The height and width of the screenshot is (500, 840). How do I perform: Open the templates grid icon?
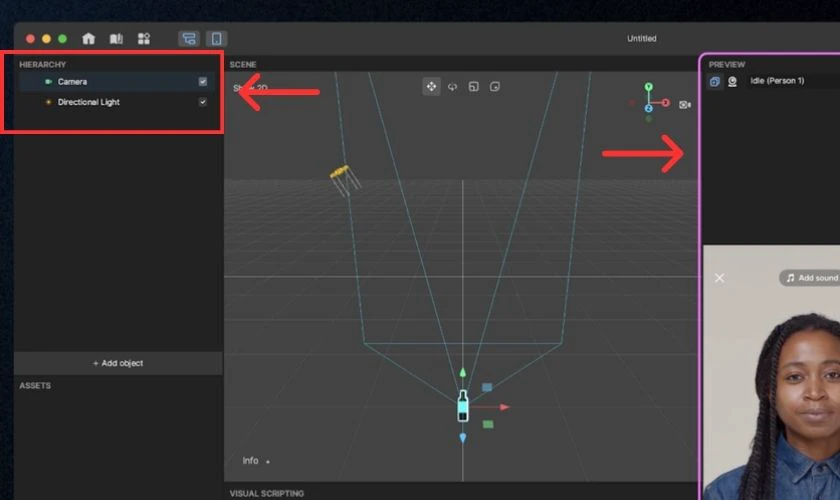tap(144, 39)
